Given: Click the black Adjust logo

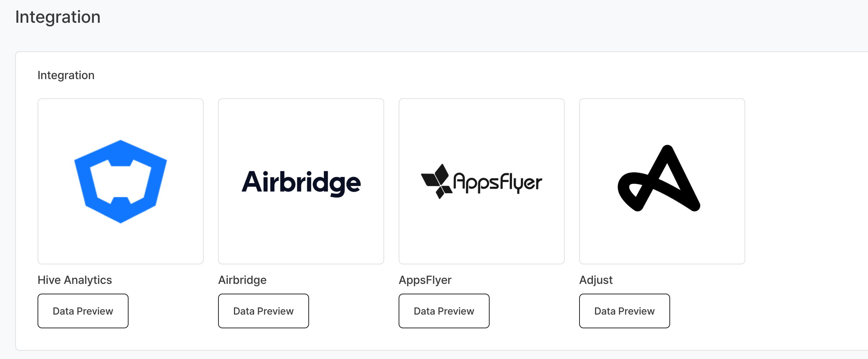Looking at the screenshot, I should click(659, 179).
